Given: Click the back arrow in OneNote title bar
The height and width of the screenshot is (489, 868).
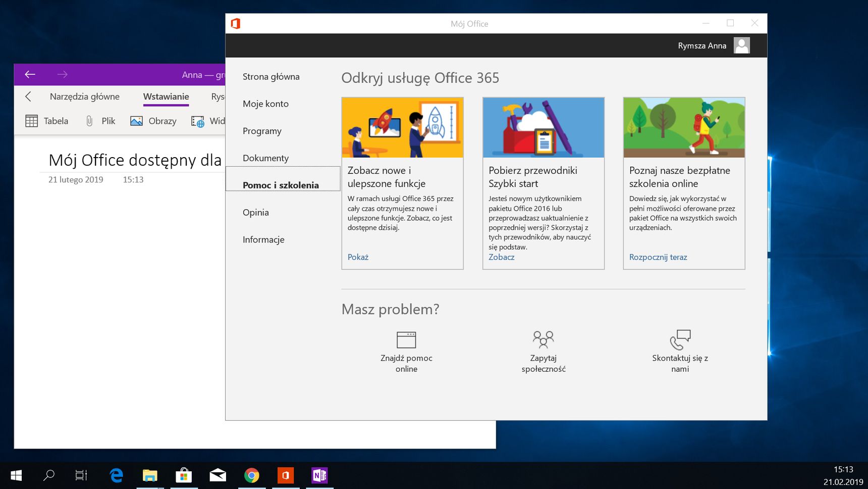Looking at the screenshot, I should [30, 75].
